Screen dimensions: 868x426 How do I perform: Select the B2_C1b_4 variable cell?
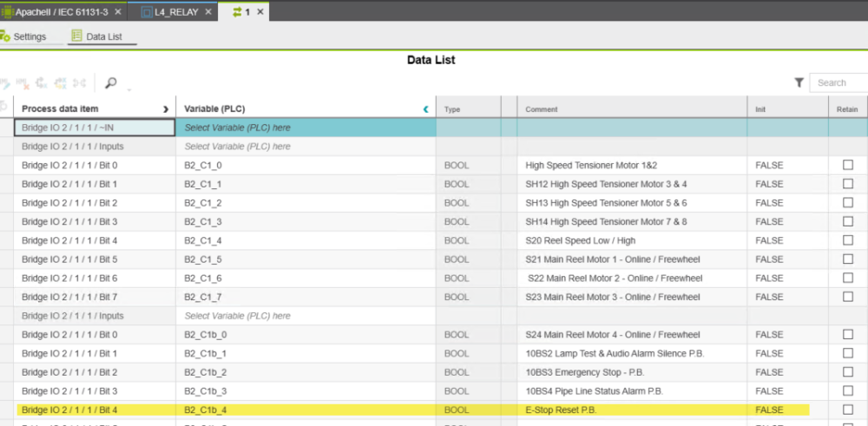[x=206, y=410]
